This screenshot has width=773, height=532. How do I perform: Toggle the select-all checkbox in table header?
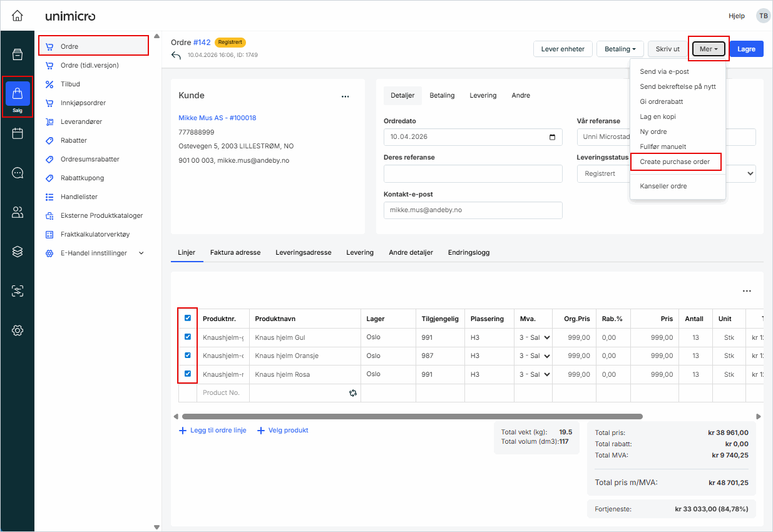pos(188,318)
